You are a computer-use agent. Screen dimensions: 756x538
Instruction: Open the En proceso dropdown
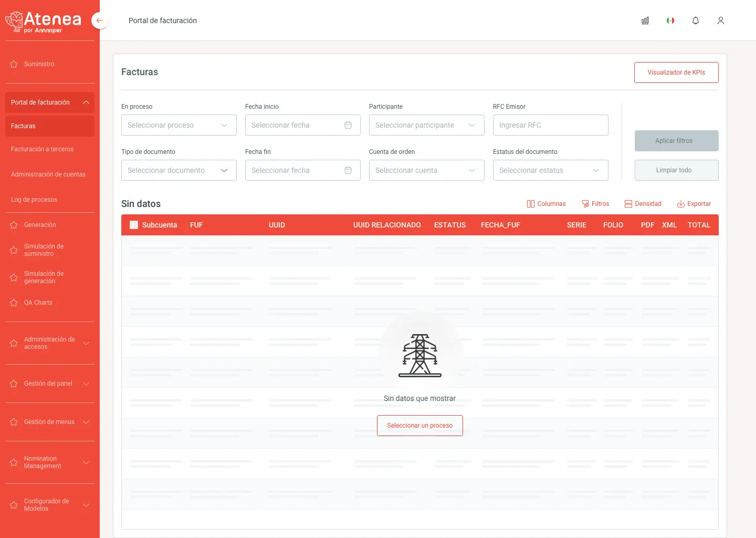coord(178,125)
